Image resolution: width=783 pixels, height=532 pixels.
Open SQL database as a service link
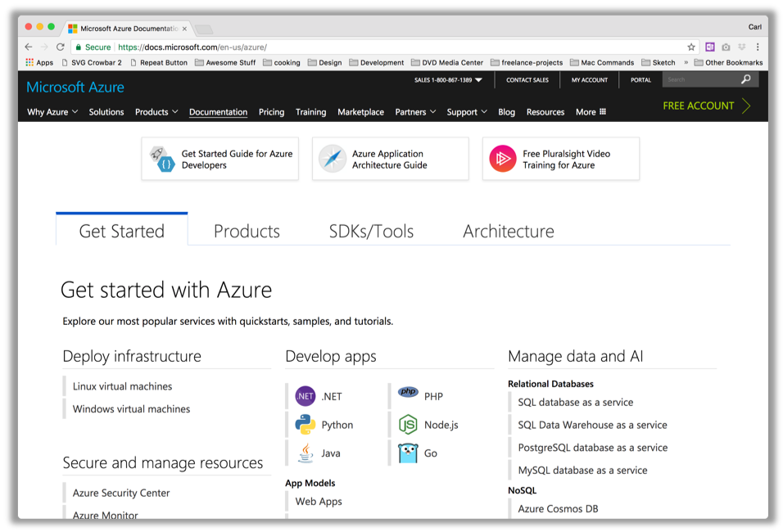point(575,402)
